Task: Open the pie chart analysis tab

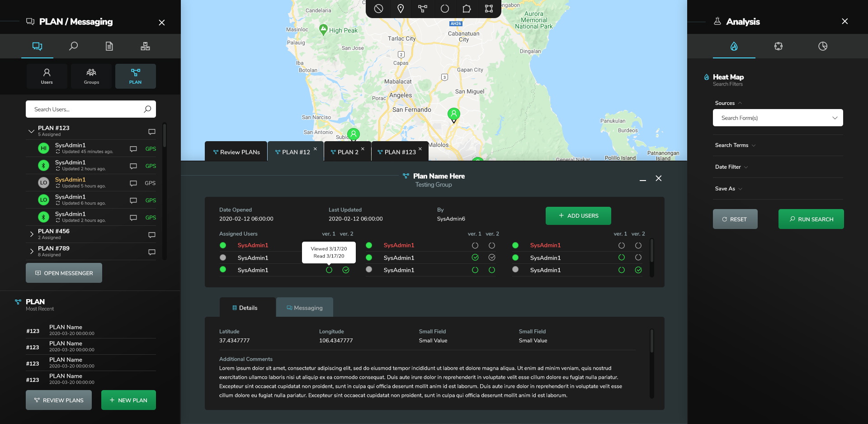Action: pyautogui.click(x=823, y=46)
